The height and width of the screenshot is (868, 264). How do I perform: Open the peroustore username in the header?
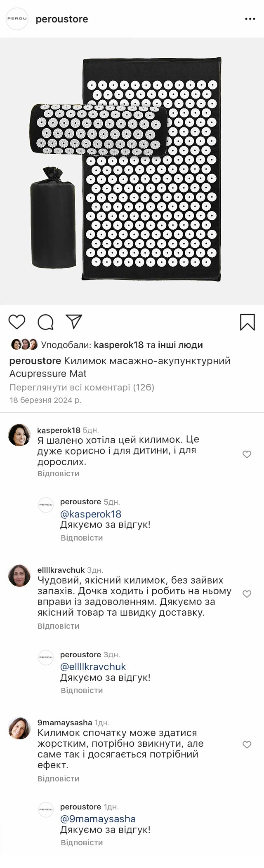62,19
